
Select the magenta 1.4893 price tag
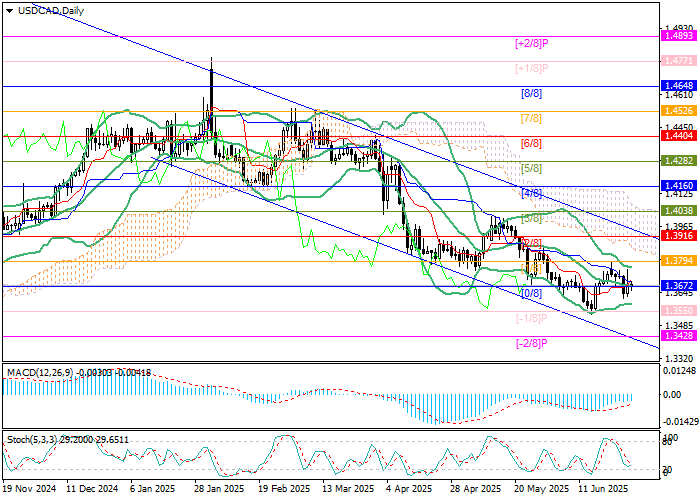[x=678, y=35]
